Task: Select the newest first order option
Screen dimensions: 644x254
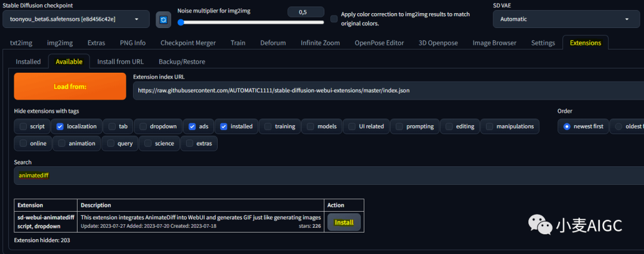Action: (567, 126)
